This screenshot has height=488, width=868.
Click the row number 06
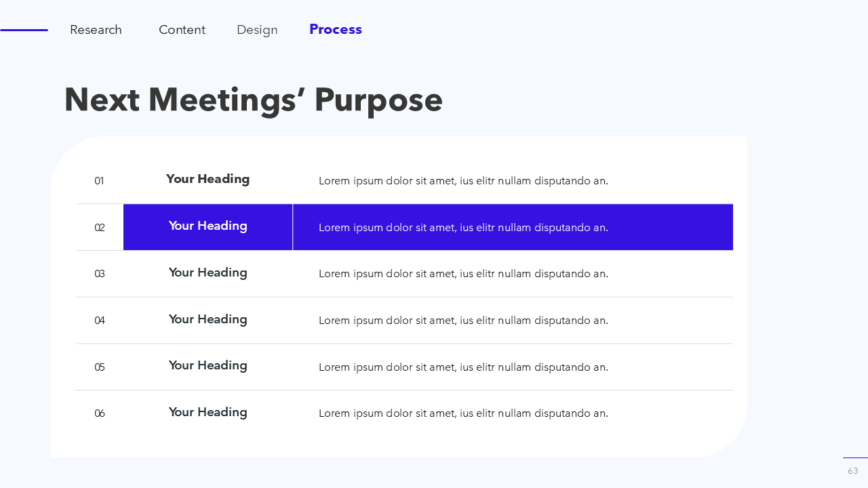[100, 413]
